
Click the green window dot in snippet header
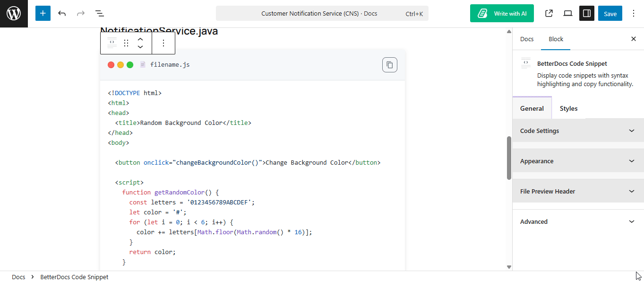click(x=130, y=65)
